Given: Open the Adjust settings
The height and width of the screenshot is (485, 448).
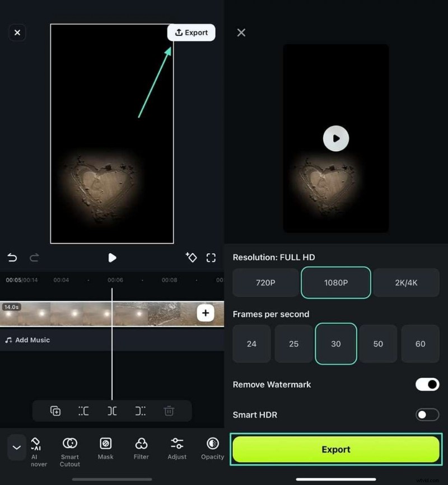Looking at the screenshot, I should tap(176, 448).
